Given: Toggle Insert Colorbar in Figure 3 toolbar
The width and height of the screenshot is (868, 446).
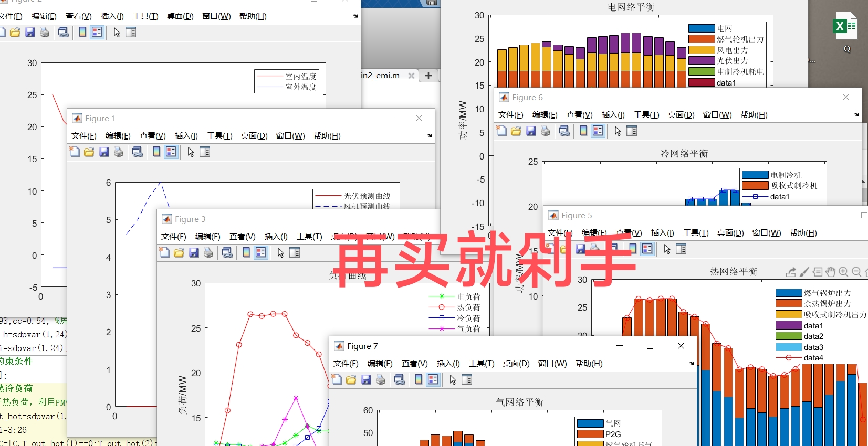Looking at the screenshot, I should coord(246,252).
